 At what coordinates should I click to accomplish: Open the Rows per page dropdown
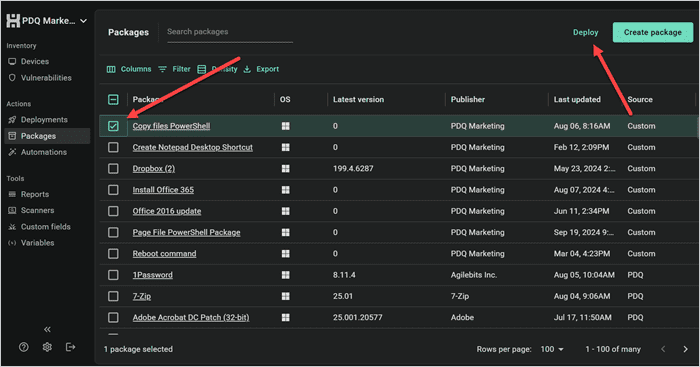552,349
